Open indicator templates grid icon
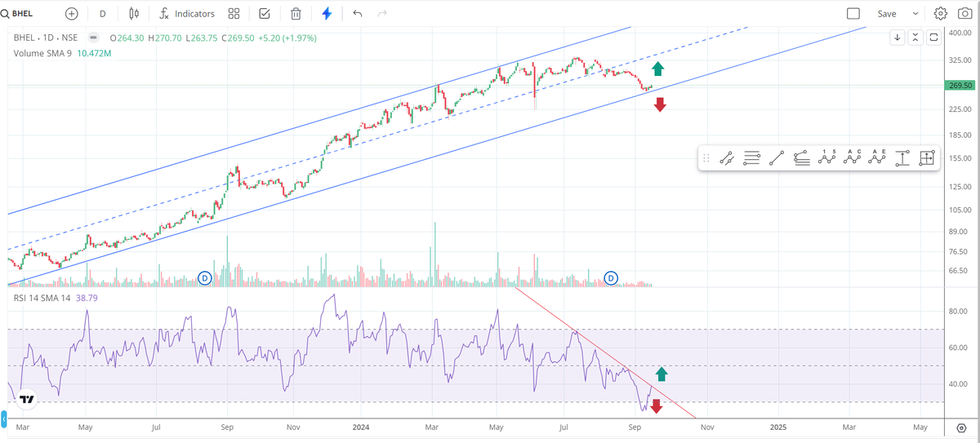Image resolution: width=980 pixels, height=443 pixels. pos(234,13)
